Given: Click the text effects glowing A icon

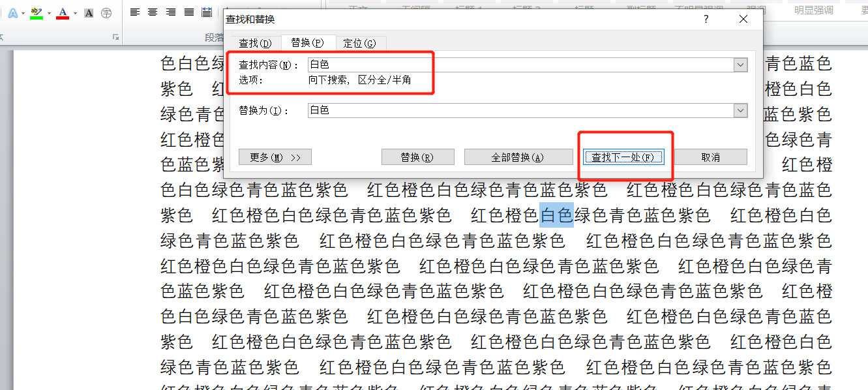Looking at the screenshot, I should tap(12, 13).
